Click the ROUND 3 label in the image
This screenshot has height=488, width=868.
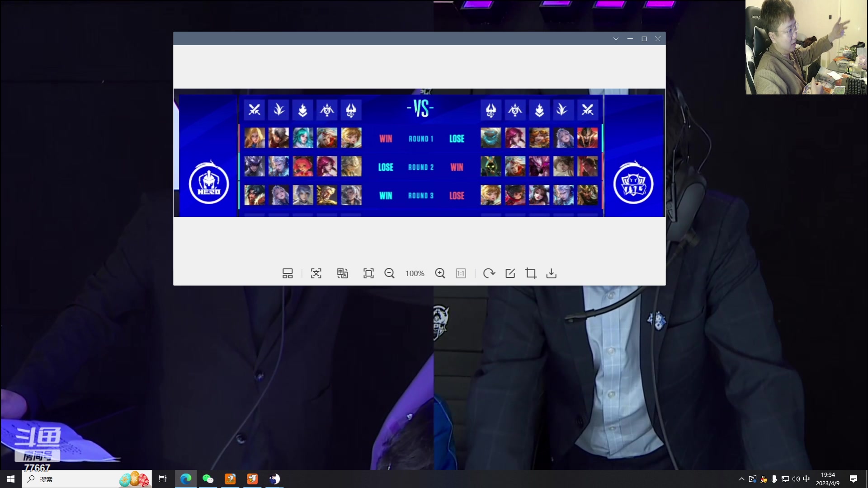click(421, 196)
